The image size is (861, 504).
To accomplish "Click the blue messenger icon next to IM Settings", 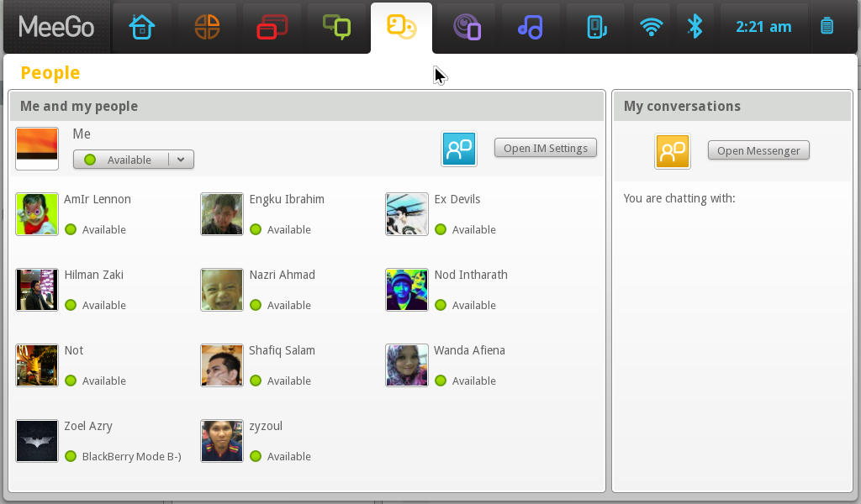I will click(x=458, y=149).
